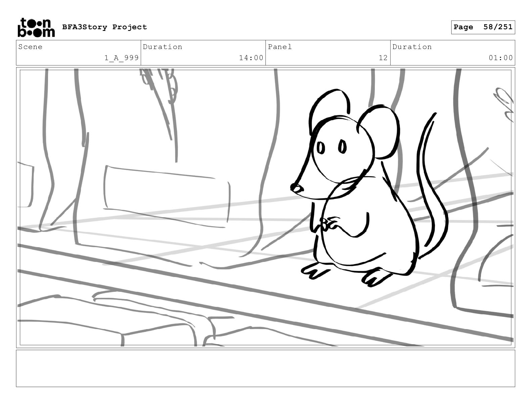Select the 'BFA3Story Project' title text

(x=104, y=27)
